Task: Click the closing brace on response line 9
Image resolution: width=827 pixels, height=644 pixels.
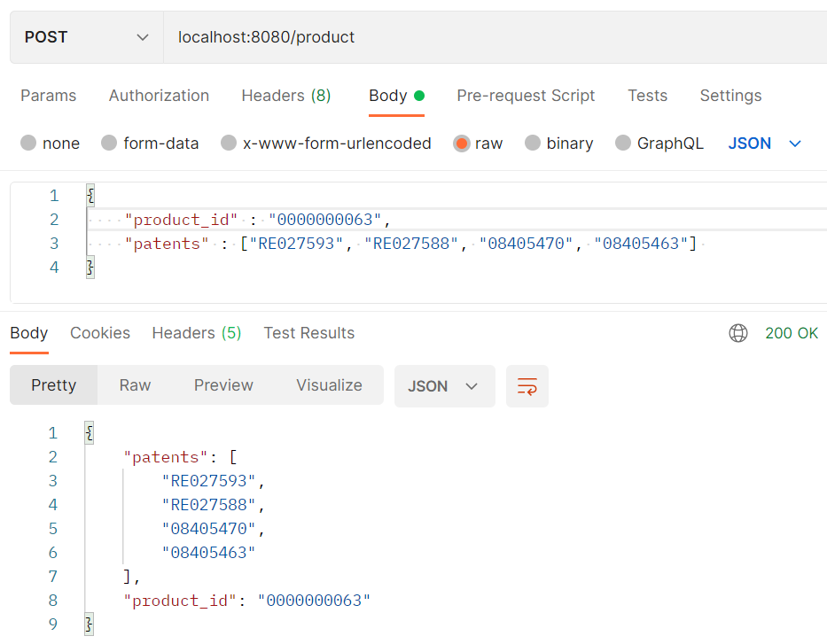Action: click(90, 624)
